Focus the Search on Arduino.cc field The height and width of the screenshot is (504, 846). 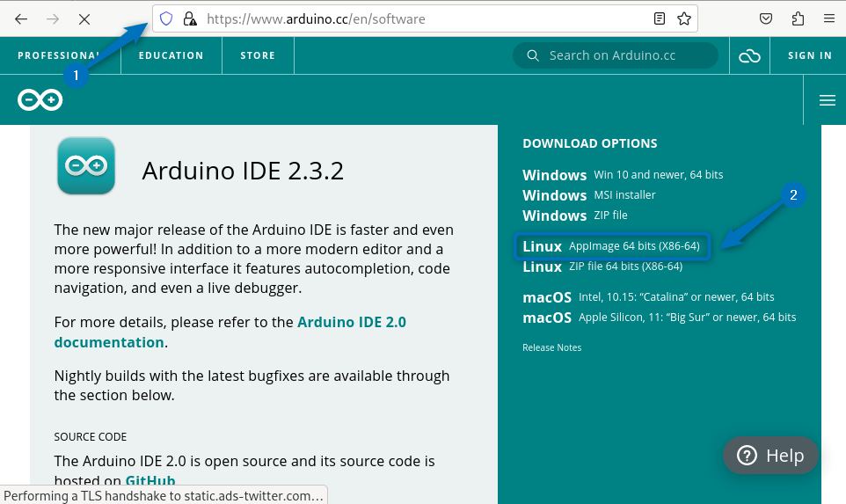pos(615,55)
